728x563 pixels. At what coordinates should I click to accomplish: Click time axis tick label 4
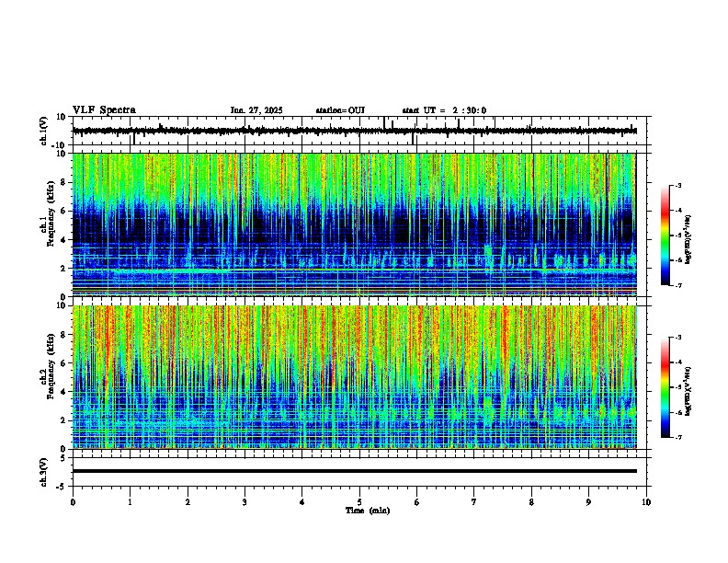302,502
